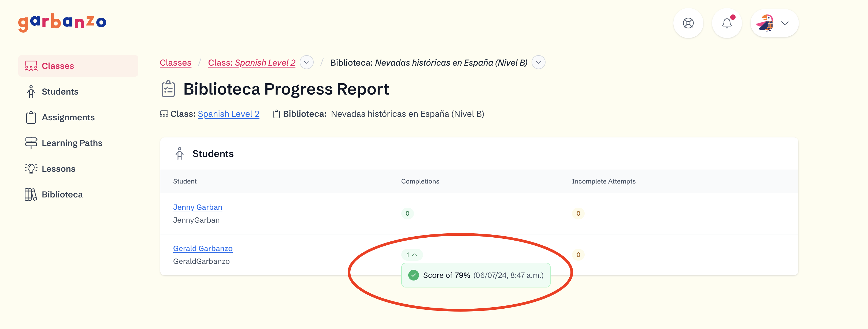Click the Lessons lightbulb icon

[x=31, y=168]
